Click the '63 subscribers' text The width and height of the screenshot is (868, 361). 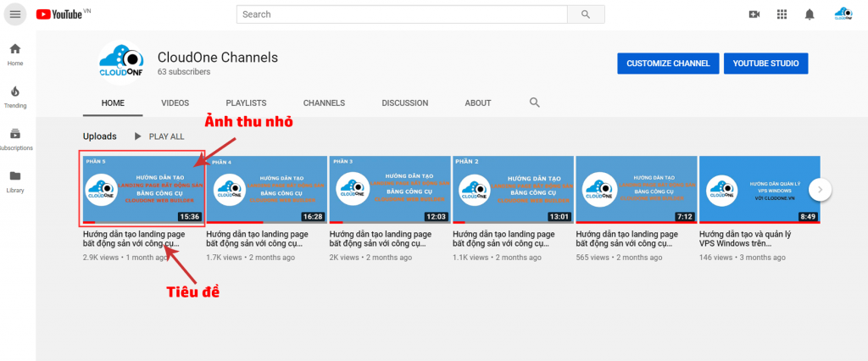pos(184,72)
